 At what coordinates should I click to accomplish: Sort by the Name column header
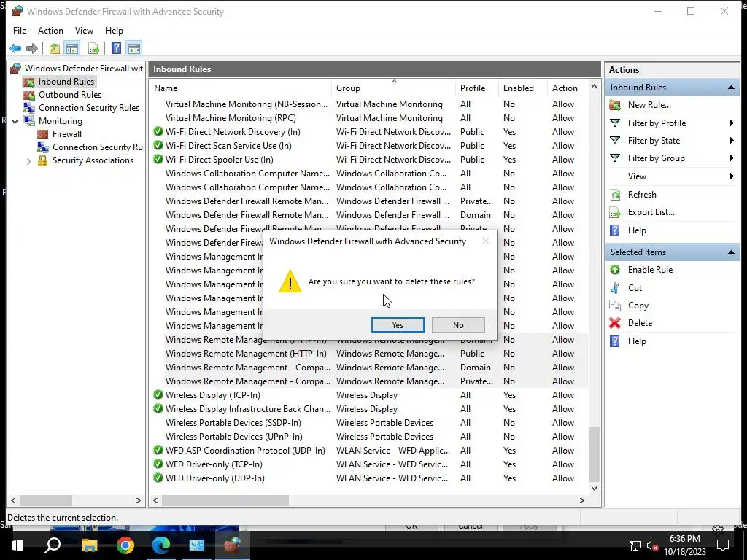(x=241, y=88)
